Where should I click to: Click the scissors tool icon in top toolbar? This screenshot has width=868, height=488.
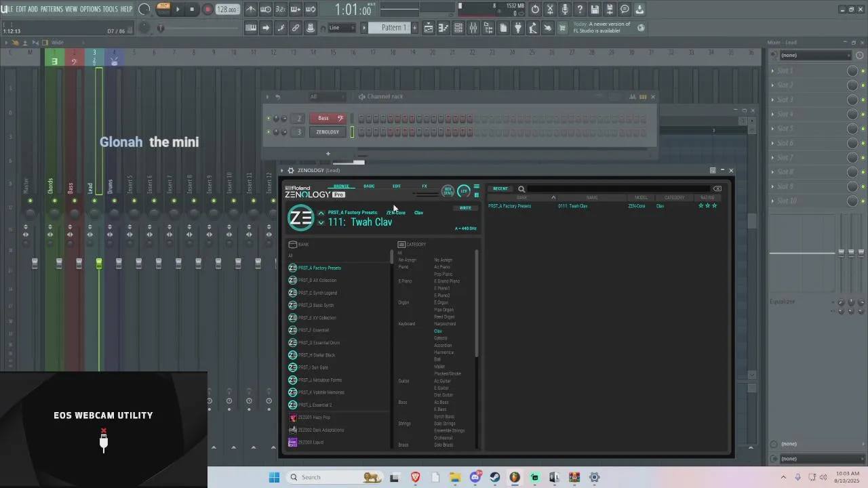pos(550,9)
